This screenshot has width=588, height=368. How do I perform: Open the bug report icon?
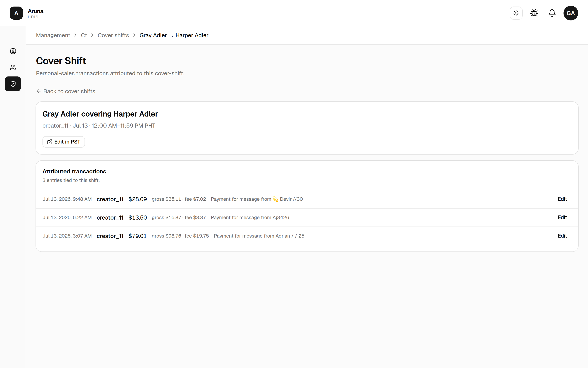534,13
